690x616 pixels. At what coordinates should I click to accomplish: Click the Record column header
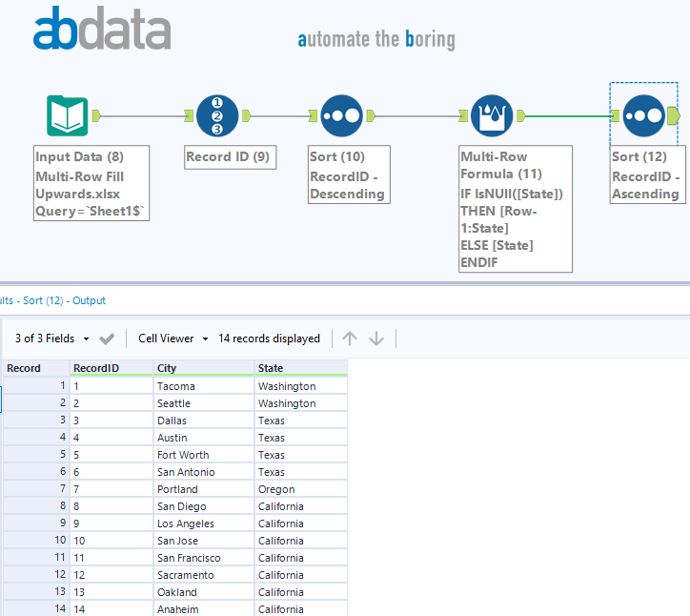coord(36,368)
